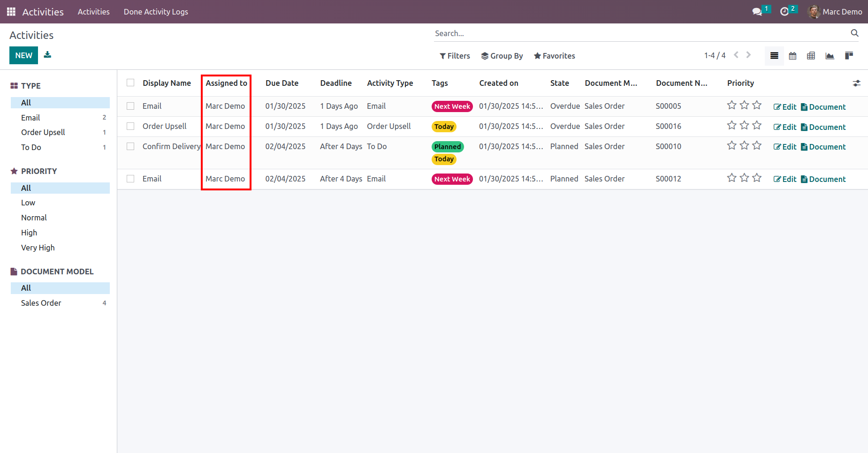This screenshot has width=868, height=453.
Task: Switch to graph view icon
Action: [x=830, y=56]
